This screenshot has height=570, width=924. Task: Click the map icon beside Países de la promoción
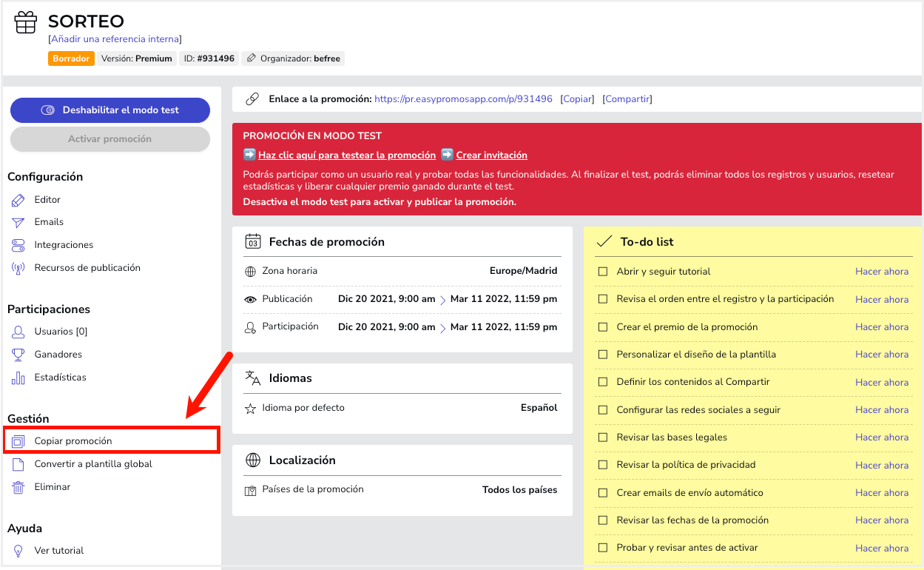coord(251,490)
